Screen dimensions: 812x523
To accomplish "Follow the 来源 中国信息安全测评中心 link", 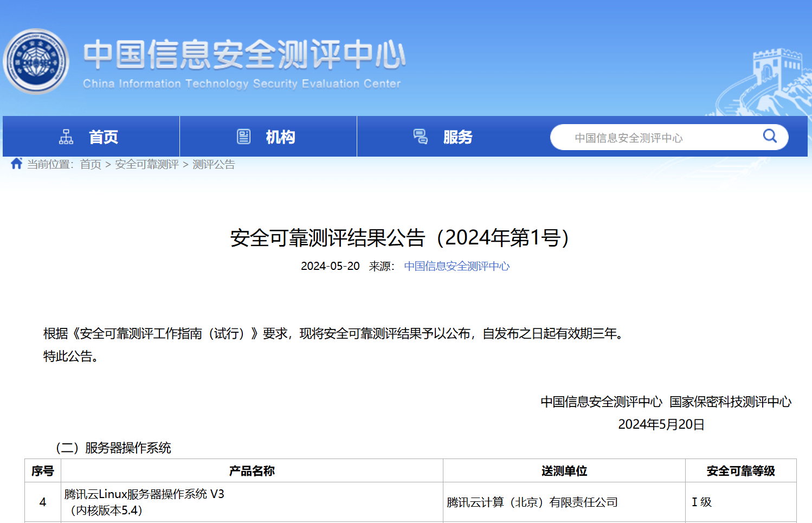I will tap(456, 266).
